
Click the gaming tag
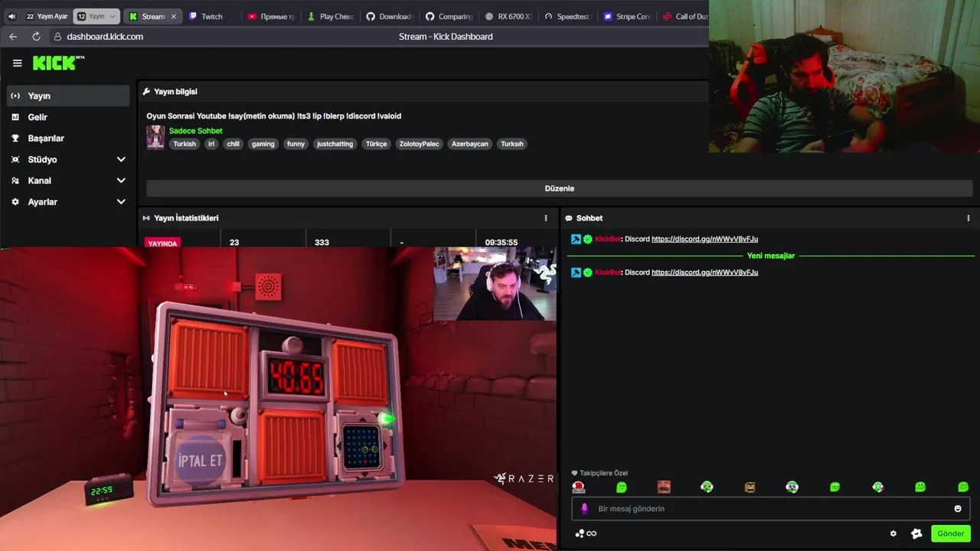(263, 144)
